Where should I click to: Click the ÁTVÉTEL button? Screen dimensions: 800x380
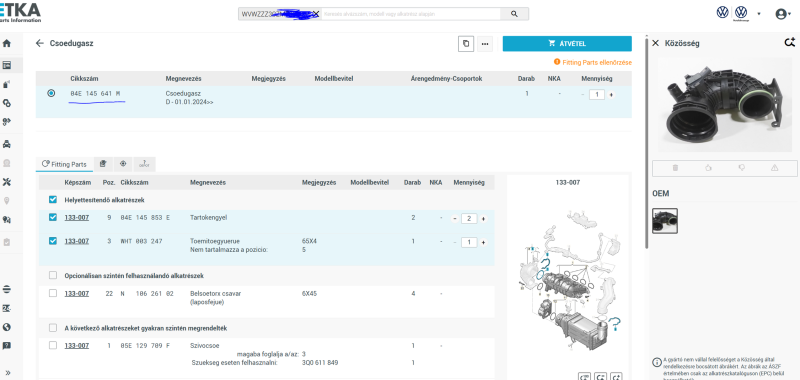pyautogui.click(x=567, y=44)
